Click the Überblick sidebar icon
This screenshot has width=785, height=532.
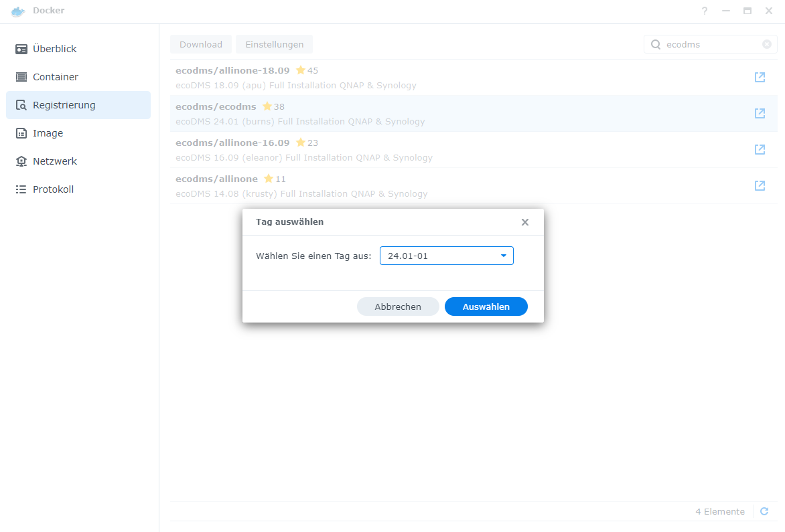tap(21, 49)
